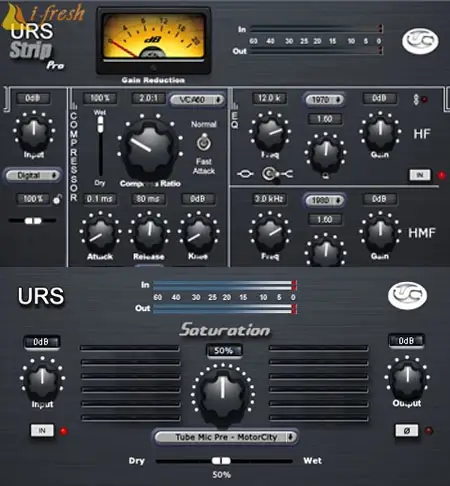Select the bell curve shape icon in HF
Image resolution: width=450 pixels, height=486 pixels.
[245, 174]
